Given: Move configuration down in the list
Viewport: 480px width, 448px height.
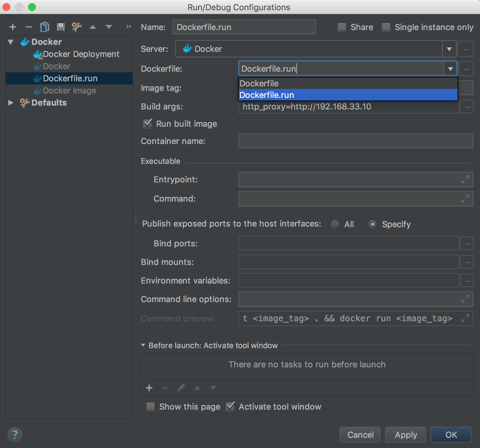Looking at the screenshot, I should click(109, 27).
